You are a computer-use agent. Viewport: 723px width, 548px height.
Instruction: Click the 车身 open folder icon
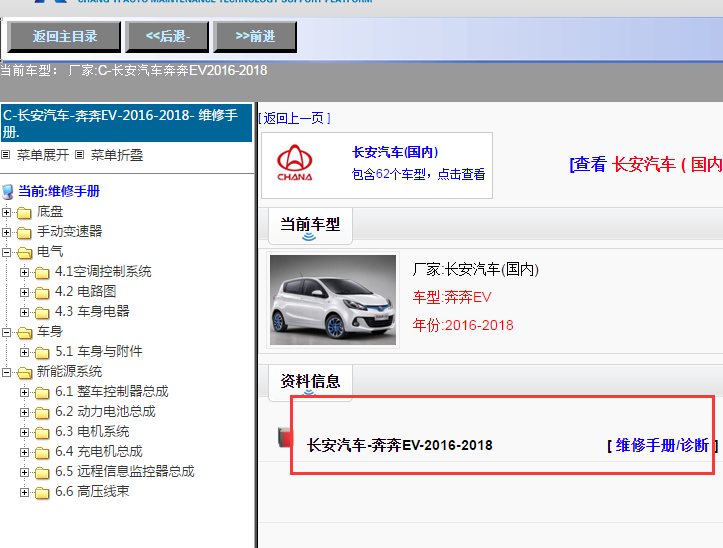pos(24,332)
